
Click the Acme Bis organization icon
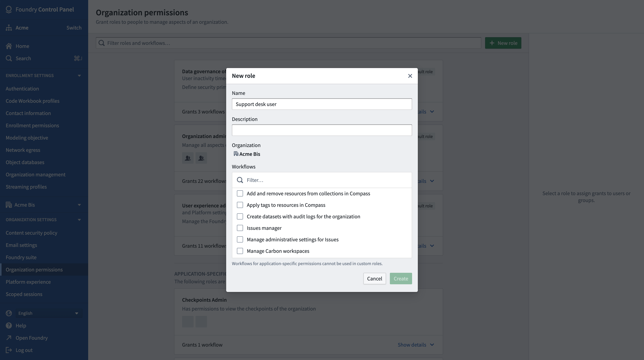click(236, 154)
